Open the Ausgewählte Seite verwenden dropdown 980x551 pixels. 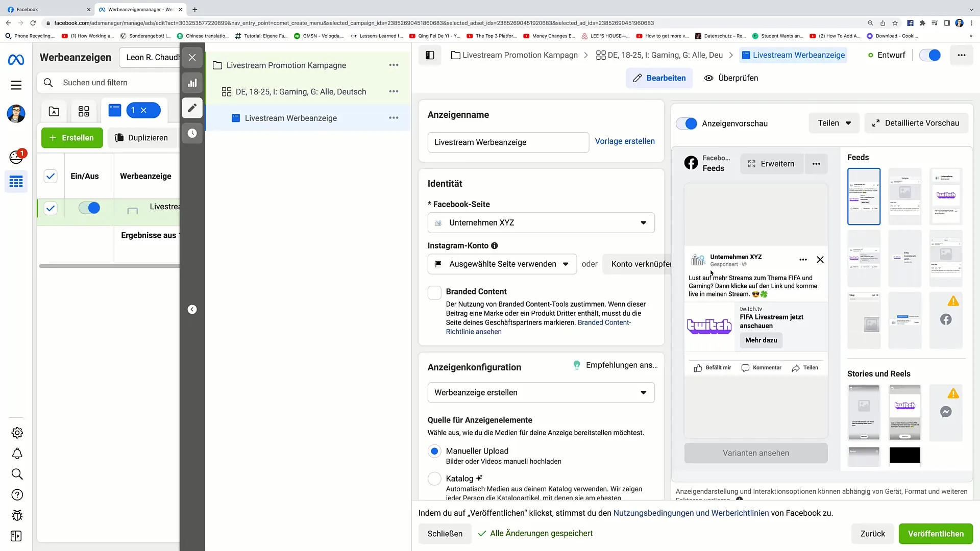(502, 264)
